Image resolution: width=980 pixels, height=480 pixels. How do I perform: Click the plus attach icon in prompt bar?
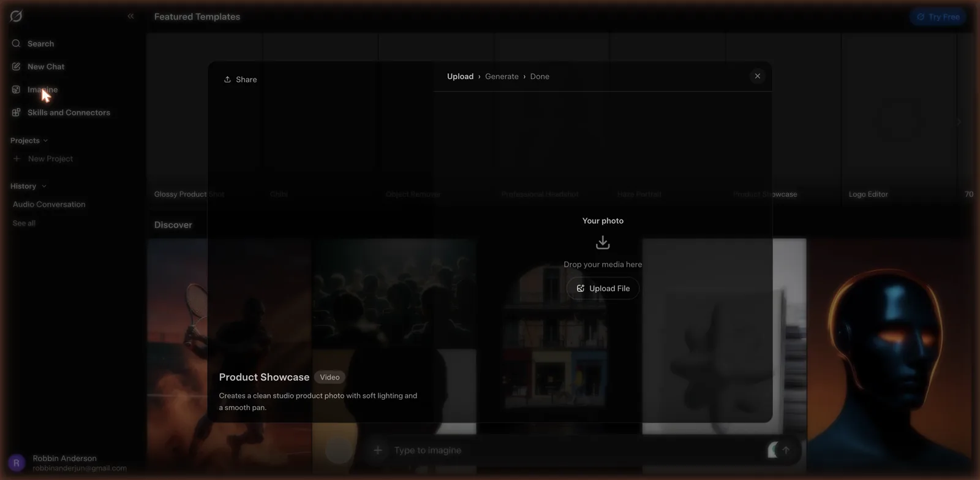point(378,450)
